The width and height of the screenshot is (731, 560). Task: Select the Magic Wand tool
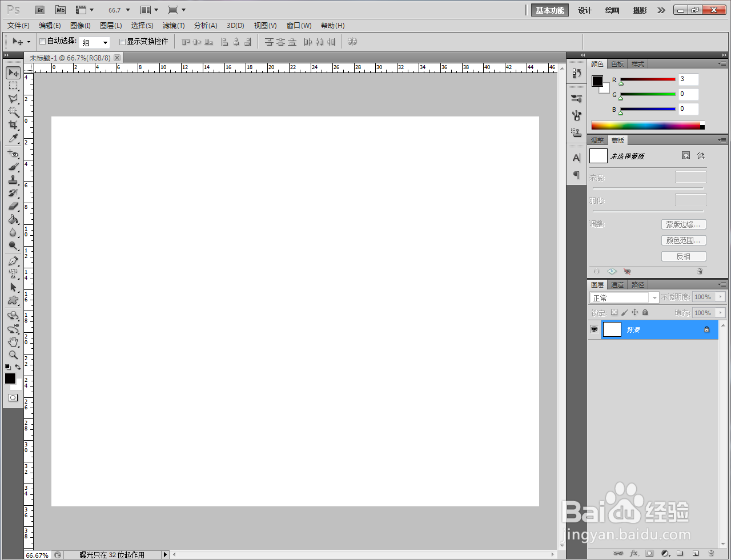pyautogui.click(x=13, y=112)
